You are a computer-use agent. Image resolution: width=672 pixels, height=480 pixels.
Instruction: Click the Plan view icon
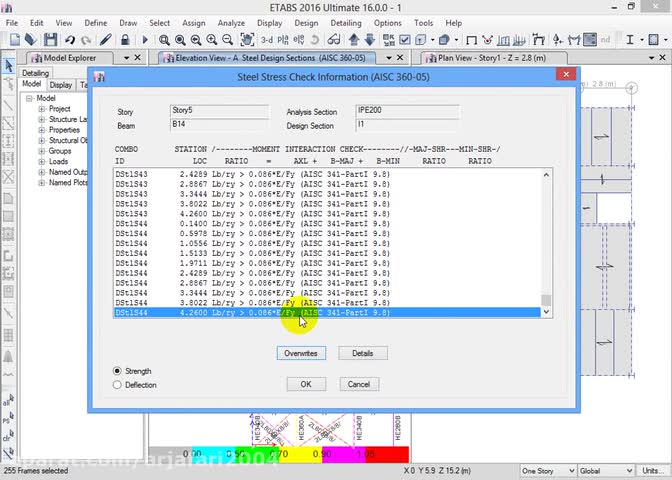283,40
